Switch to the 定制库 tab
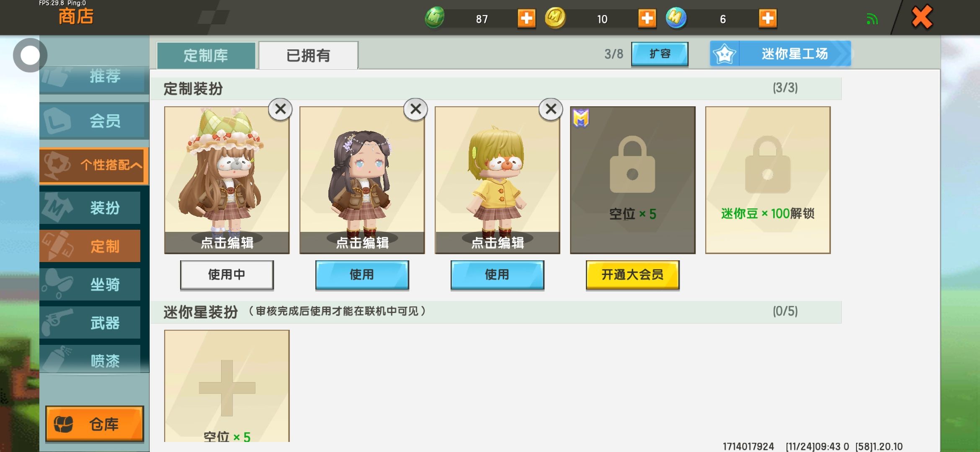Viewport: 980px width, 452px height. point(206,55)
